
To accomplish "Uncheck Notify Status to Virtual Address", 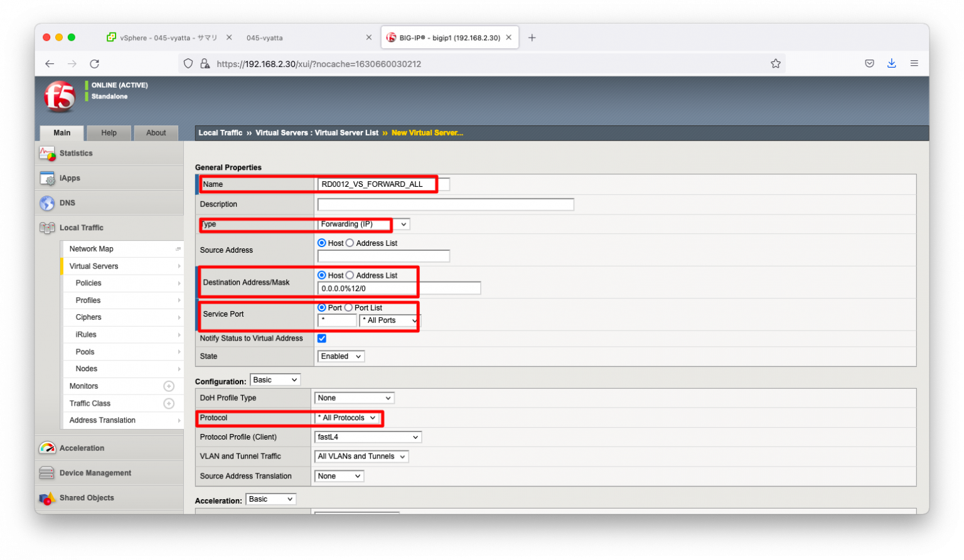I will coord(321,338).
